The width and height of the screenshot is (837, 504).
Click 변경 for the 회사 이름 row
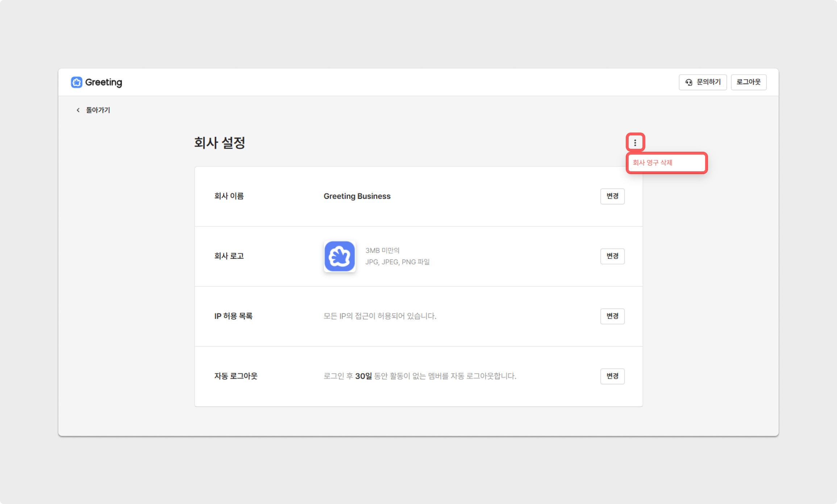[612, 196]
